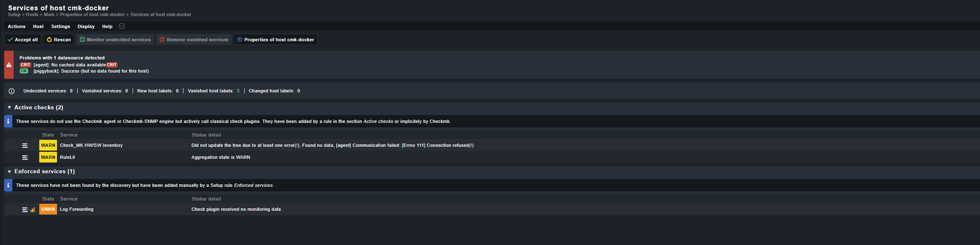The width and height of the screenshot is (980, 245).
Task: Click the blue info icon under Enforced services
Action: [x=8, y=185]
